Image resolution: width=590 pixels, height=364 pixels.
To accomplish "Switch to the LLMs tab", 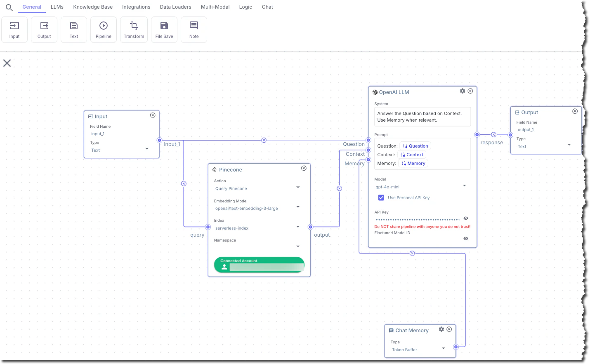I will 57,7.
